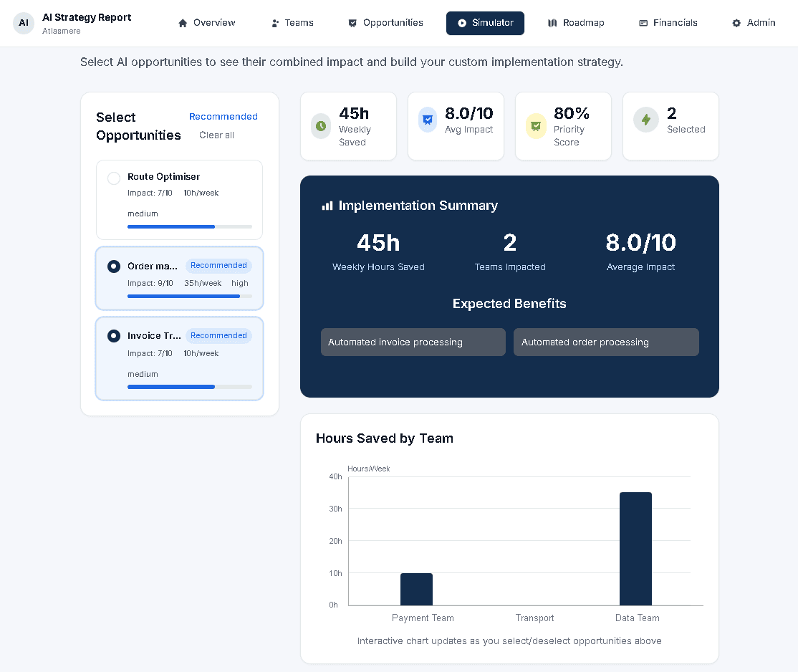
Task: Click the Route Optimiser impact progress bar
Action: pyautogui.click(x=189, y=226)
